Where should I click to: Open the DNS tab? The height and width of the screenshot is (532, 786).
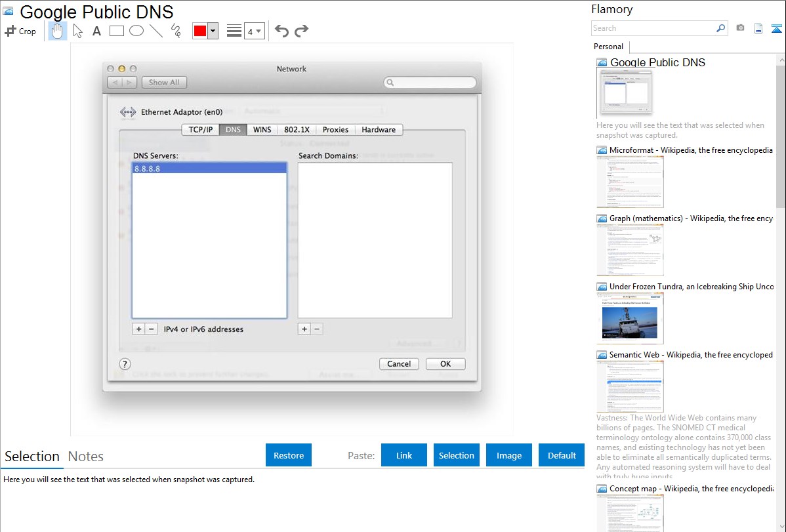pyautogui.click(x=233, y=129)
